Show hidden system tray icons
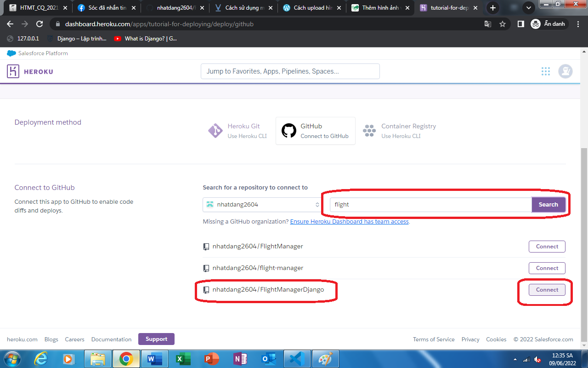The image size is (588, 368). [x=515, y=359]
